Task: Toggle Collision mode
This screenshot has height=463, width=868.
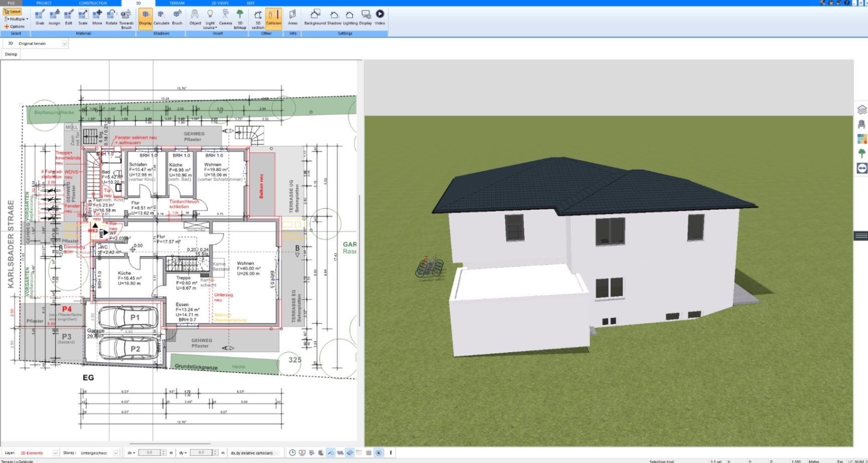Action: [274, 19]
